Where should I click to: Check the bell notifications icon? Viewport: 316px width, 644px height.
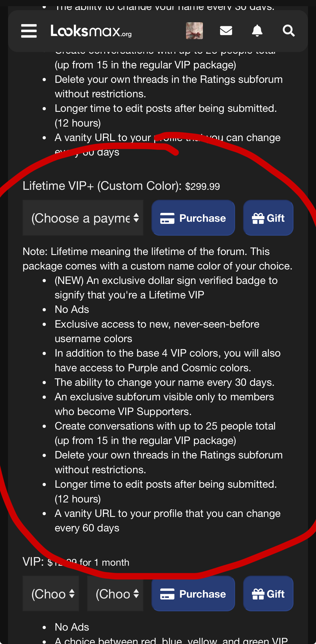click(x=257, y=31)
